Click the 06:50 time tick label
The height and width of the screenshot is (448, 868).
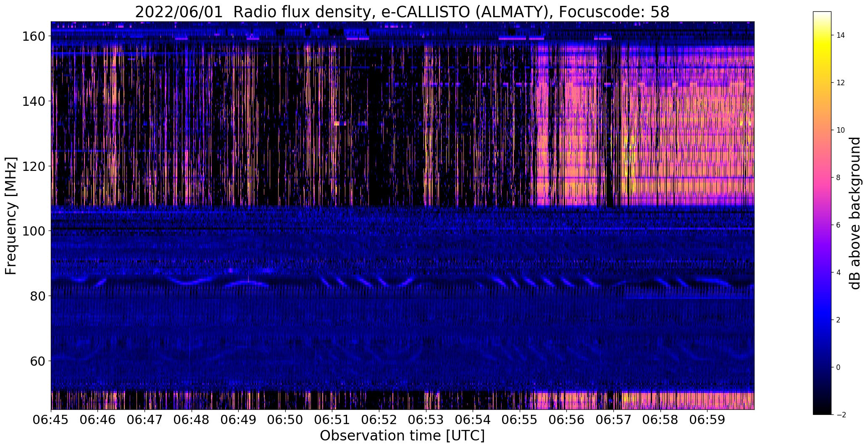[286, 419]
